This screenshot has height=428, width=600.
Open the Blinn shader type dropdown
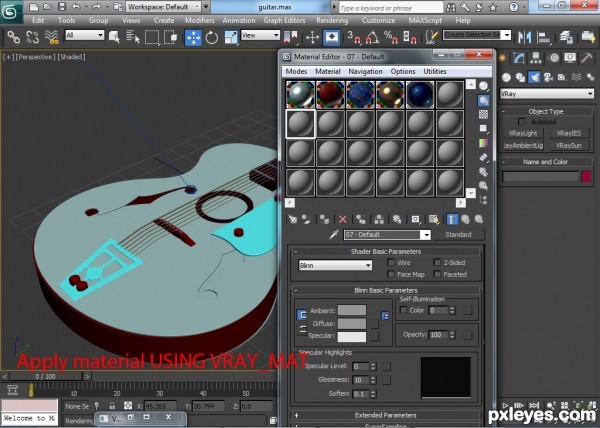tap(335, 265)
